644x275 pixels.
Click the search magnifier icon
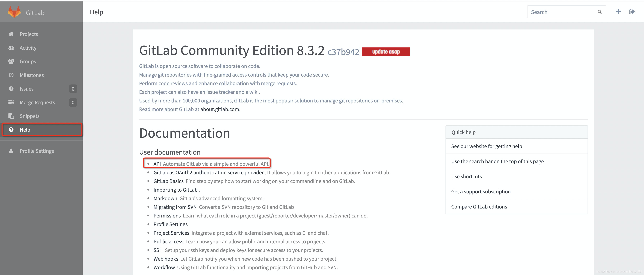click(x=599, y=12)
